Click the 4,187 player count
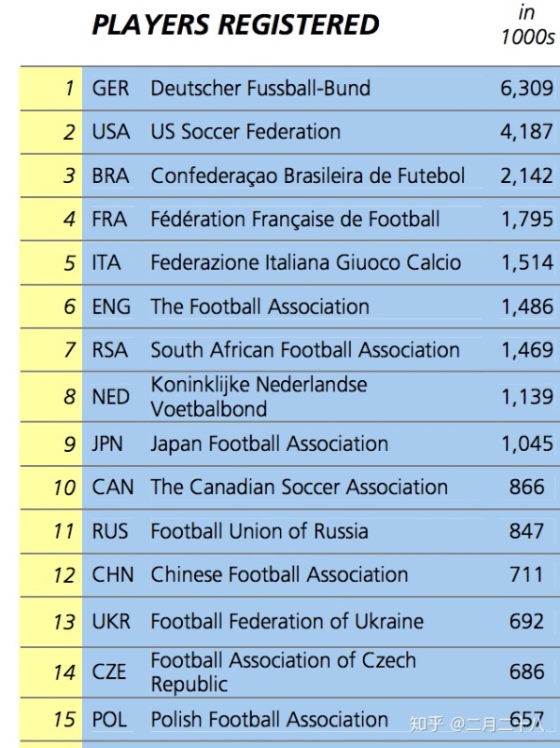 point(526,132)
